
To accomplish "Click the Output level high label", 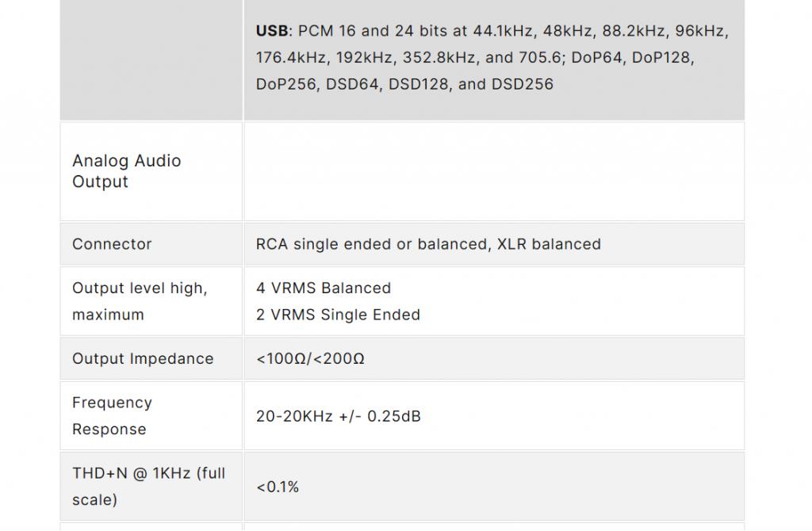I will coord(140,288).
